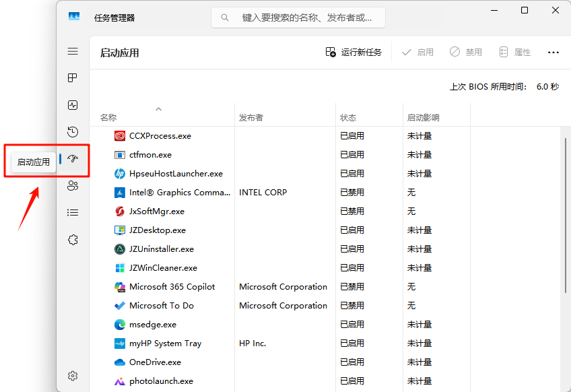Open the three-dot more options menu

tap(553, 53)
